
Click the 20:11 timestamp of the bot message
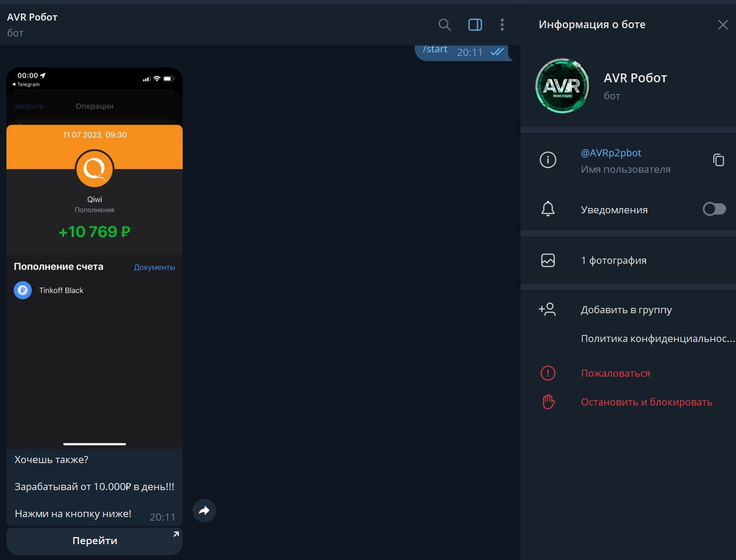tap(163, 517)
